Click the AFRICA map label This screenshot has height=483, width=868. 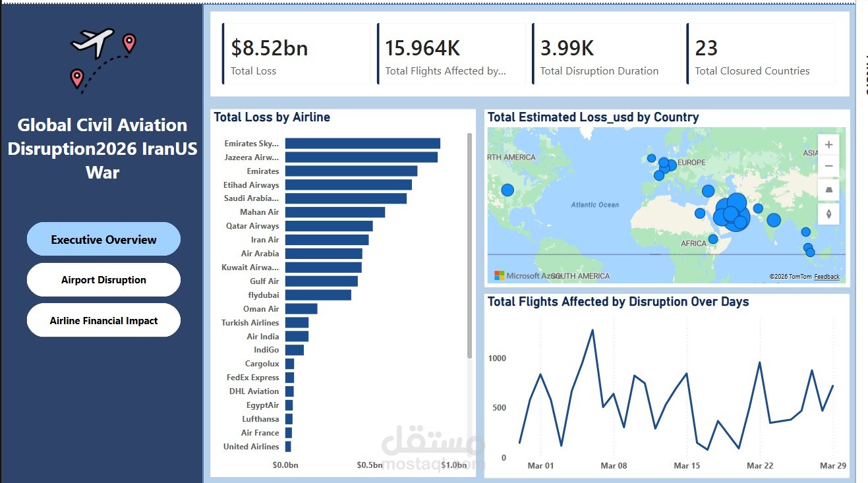(694, 243)
